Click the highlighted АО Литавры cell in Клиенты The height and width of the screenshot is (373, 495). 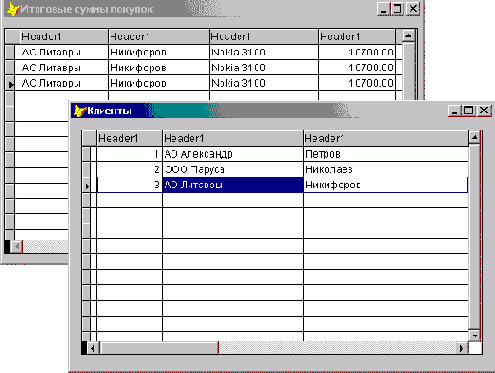coord(233,185)
